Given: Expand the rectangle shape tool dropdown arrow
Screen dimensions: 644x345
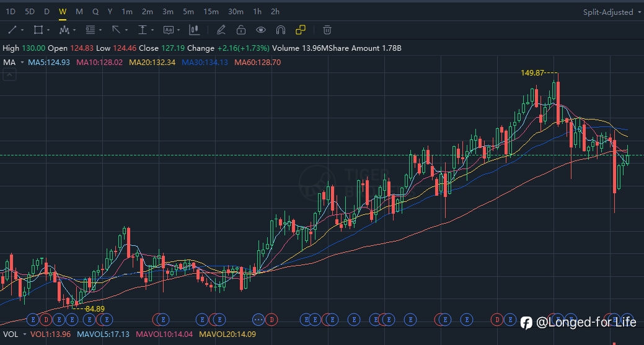Looking at the screenshot, I should (x=48, y=30).
